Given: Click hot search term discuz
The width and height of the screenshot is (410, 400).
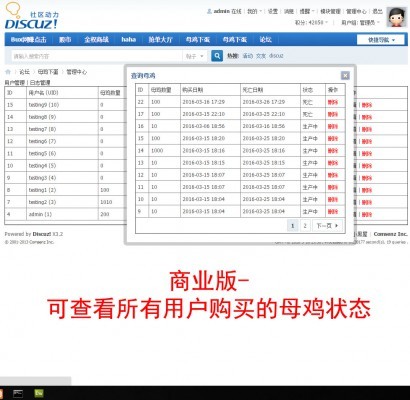Looking at the screenshot, I should click(x=276, y=56).
